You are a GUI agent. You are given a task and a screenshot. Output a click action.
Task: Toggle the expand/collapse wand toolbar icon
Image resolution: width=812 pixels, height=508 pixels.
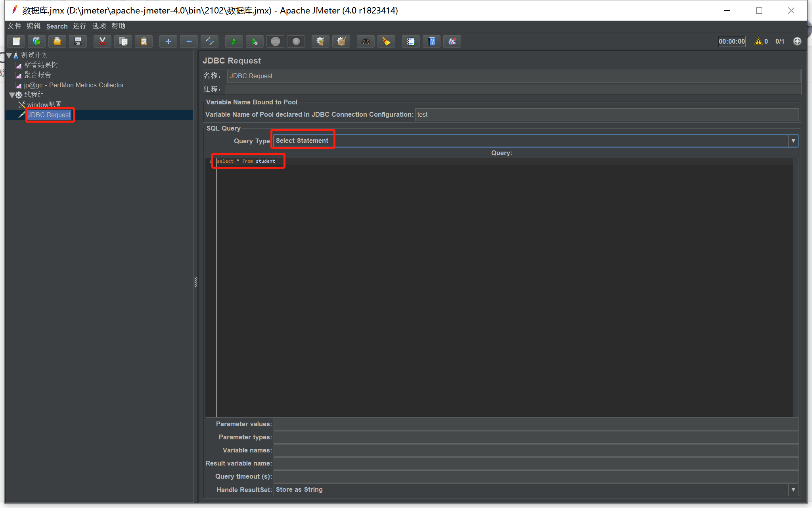(209, 41)
